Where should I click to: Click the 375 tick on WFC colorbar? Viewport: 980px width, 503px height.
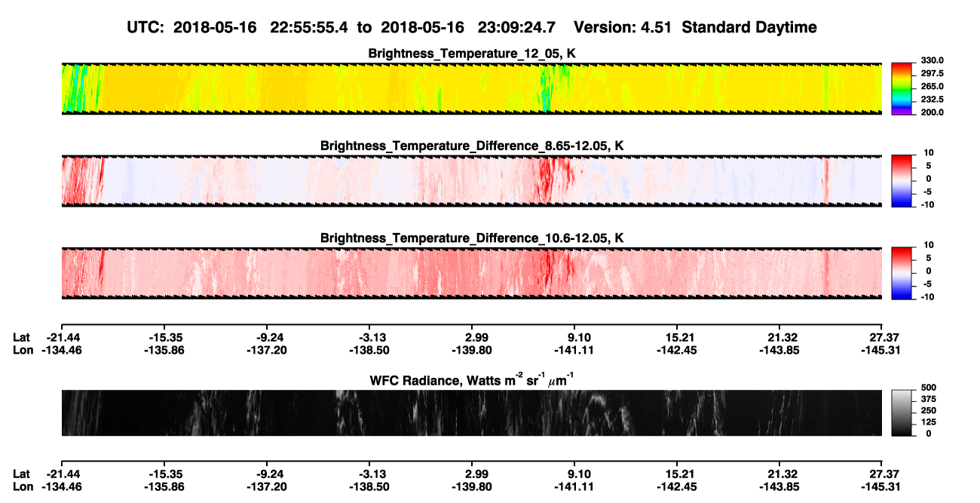coord(929,400)
